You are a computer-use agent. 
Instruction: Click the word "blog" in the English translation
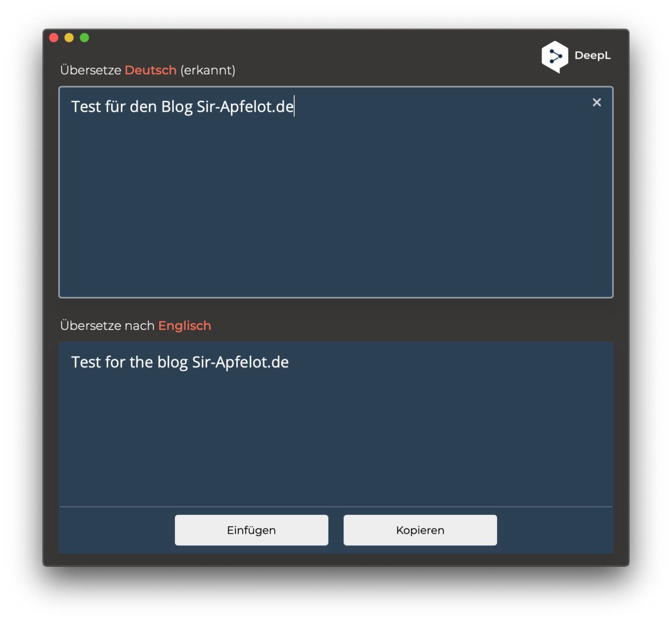pyautogui.click(x=173, y=362)
